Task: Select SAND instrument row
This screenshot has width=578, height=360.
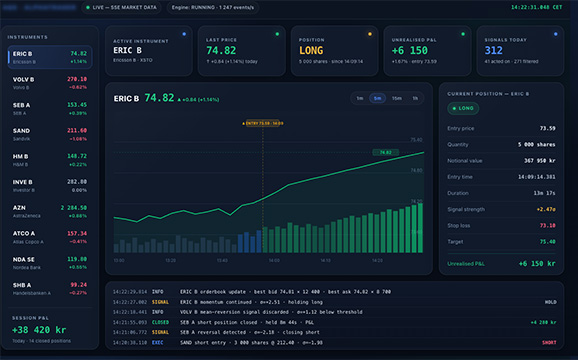Action: (x=50, y=134)
